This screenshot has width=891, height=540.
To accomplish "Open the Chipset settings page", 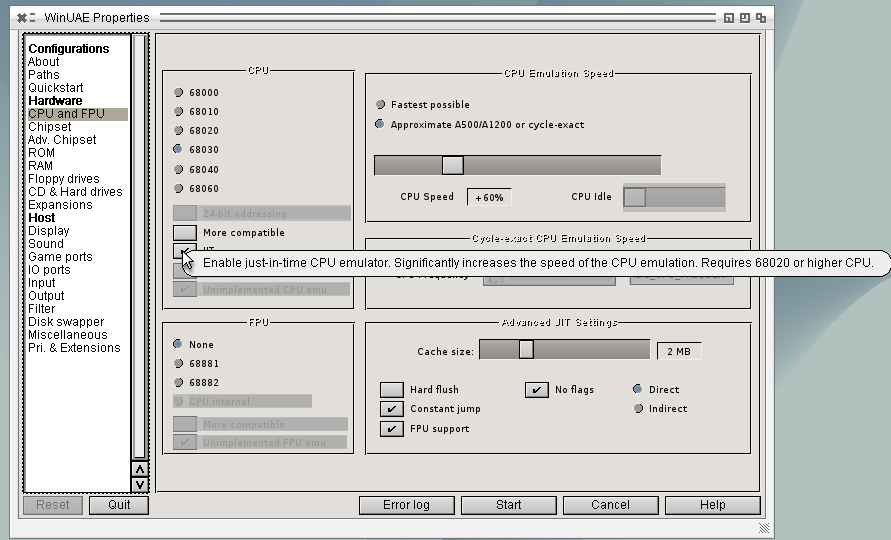I will (x=49, y=127).
